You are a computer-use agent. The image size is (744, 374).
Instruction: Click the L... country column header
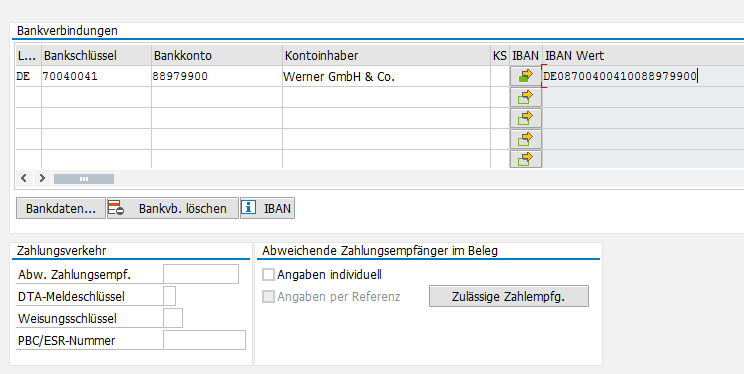pyautogui.click(x=28, y=56)
